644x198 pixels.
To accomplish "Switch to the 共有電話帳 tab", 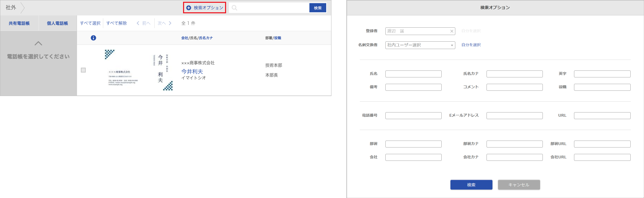I will [x=19, y=23].
